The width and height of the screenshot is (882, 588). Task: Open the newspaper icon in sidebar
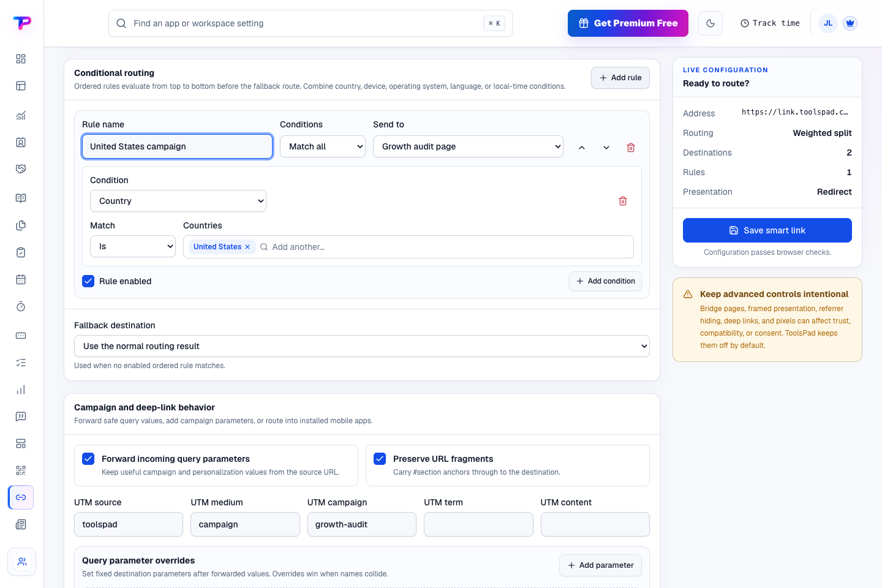pyautogui.click(x=21, y=524)
